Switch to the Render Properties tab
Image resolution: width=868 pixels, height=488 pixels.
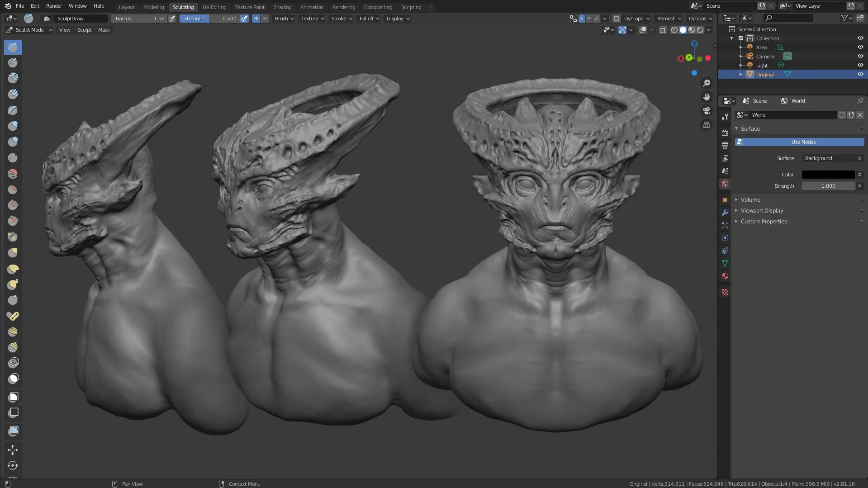point(725,133)
